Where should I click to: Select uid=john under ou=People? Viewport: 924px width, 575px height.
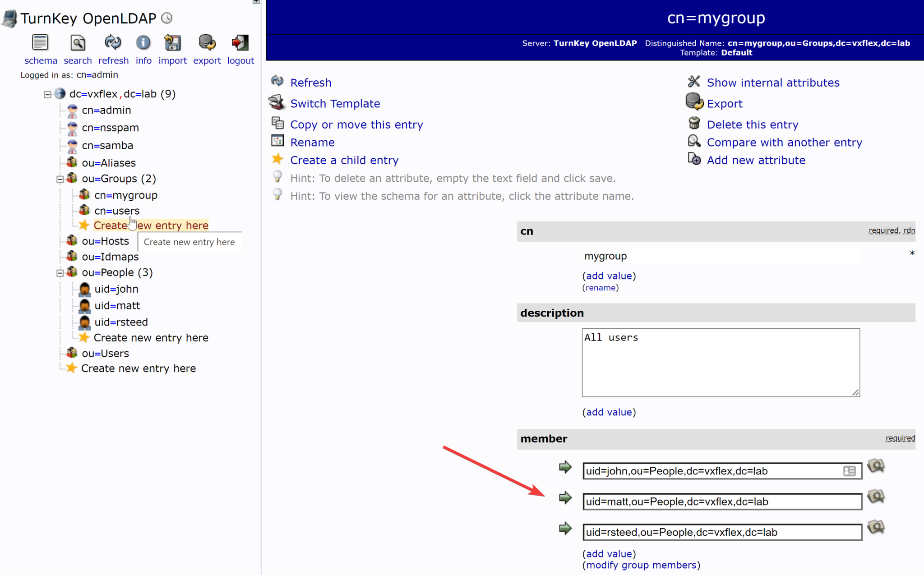click(x=116, y=289)
